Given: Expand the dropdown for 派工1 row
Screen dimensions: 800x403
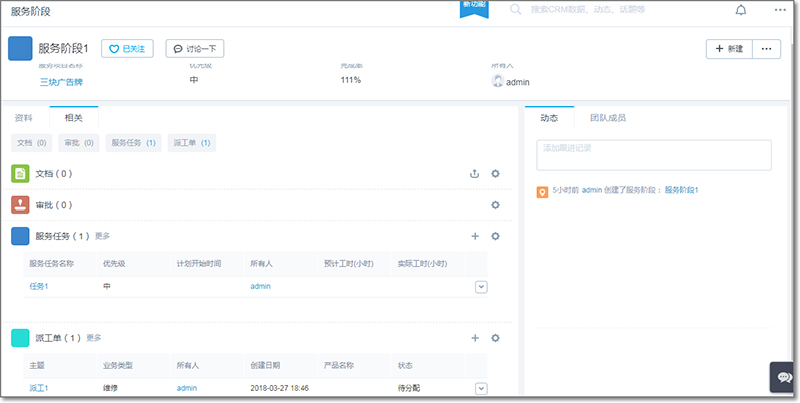Looking at the screenshot, I should [481, 388].
